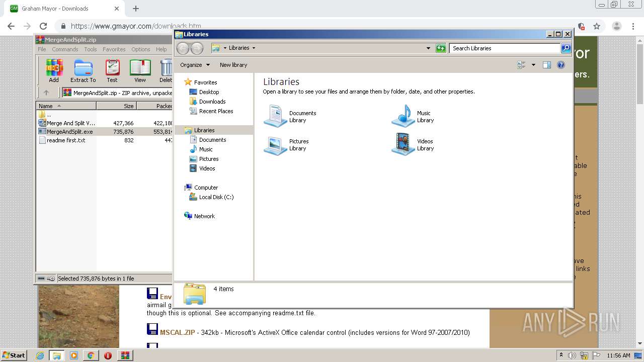Click the change view icon in Explorer
The height and width of the screenshot is (362, 644).
click(x=521, y=65)
